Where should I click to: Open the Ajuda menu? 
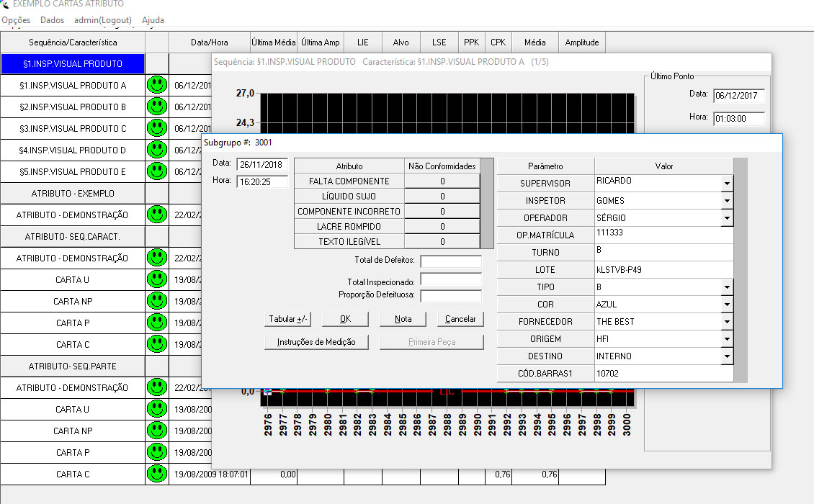(x=153, y=20)
